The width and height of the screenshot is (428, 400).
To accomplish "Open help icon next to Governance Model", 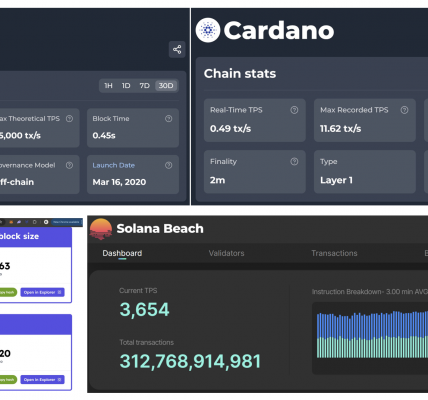I will pyautogui.click(x=69, y=165).
